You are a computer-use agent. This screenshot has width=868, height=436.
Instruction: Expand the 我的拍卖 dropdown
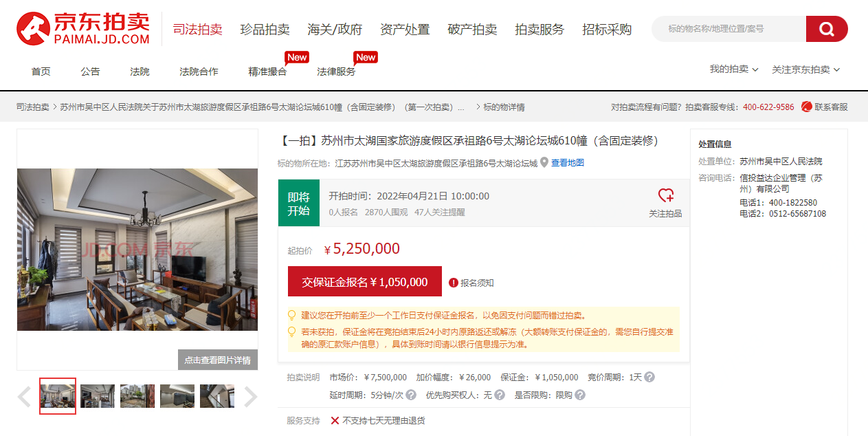coord(734,69)
